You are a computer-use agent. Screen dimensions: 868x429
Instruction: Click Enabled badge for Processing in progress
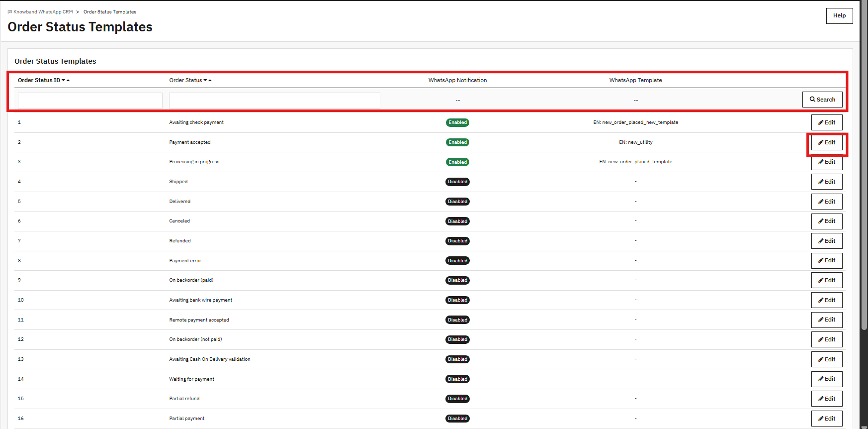(x=457, y=162)
